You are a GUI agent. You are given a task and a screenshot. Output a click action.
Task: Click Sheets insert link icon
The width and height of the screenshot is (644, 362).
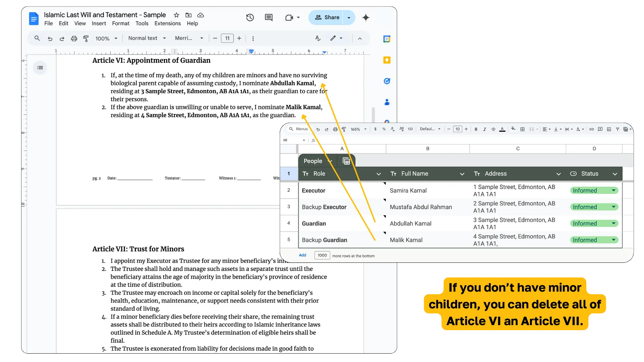pos(592,129)
